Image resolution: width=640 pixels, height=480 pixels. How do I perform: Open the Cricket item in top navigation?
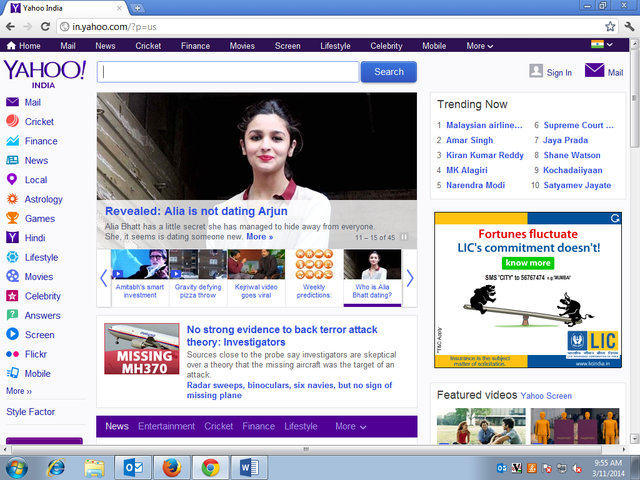tap(148, 46)
